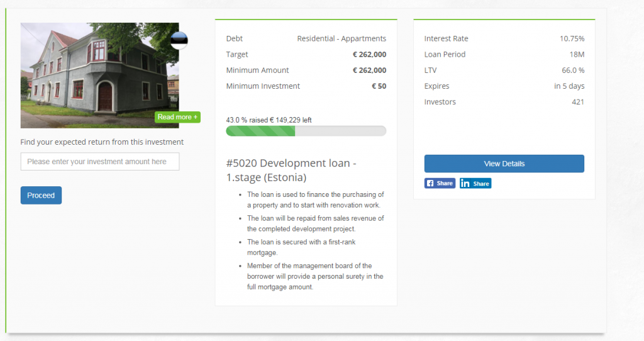The width and height of the screenshot is (644, 341).
Task: Click the first-rank mortgage bullet point
Action: click(x=302, y=246)
